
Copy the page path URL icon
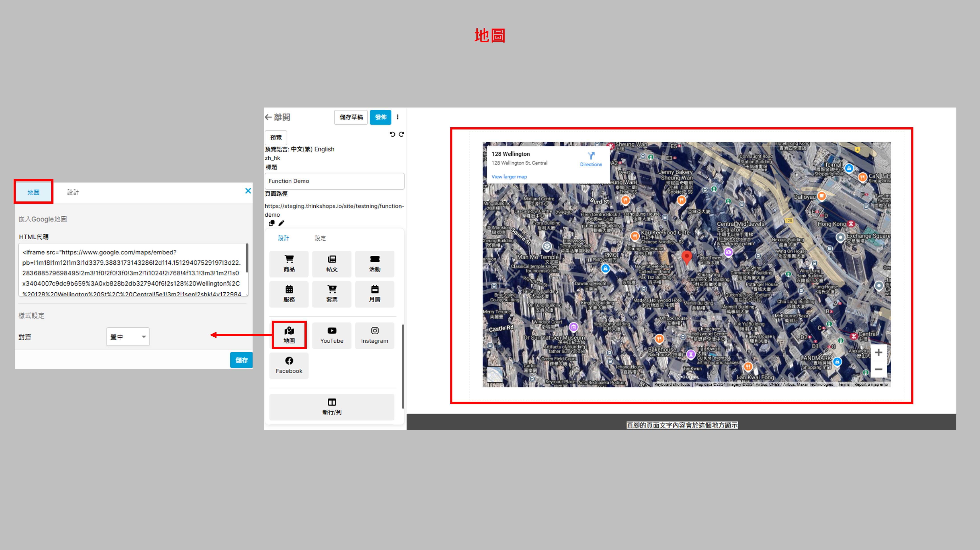(x=271, y=224)
